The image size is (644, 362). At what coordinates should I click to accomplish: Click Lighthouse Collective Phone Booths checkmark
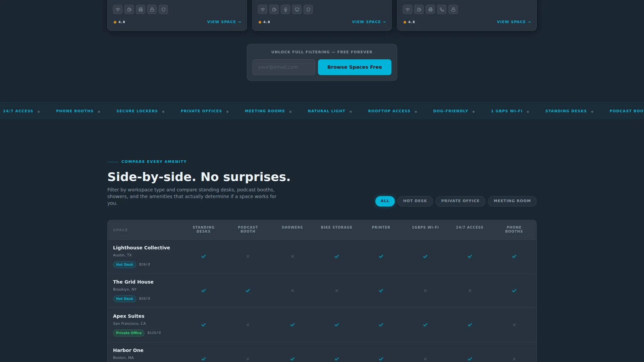pos(514,256)
